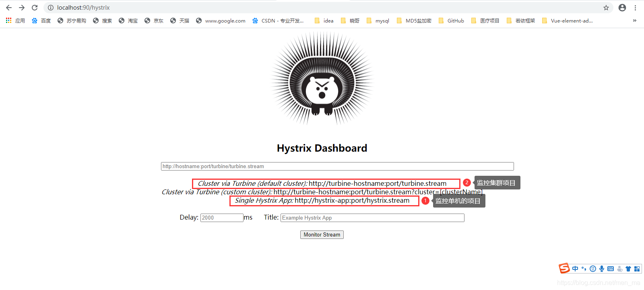View site information for localhost

tap(51, 8)
